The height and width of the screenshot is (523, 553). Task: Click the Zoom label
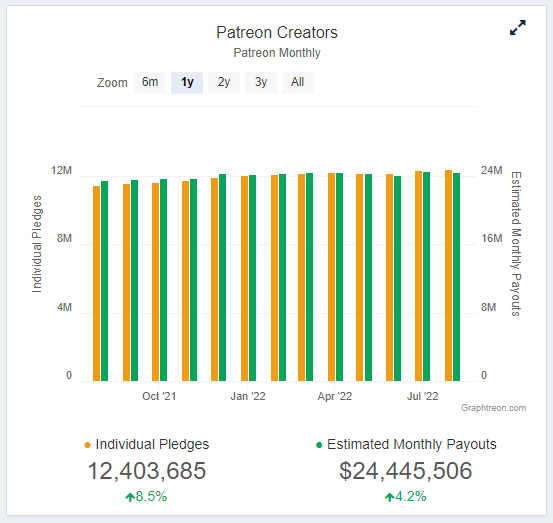point(112,83)
